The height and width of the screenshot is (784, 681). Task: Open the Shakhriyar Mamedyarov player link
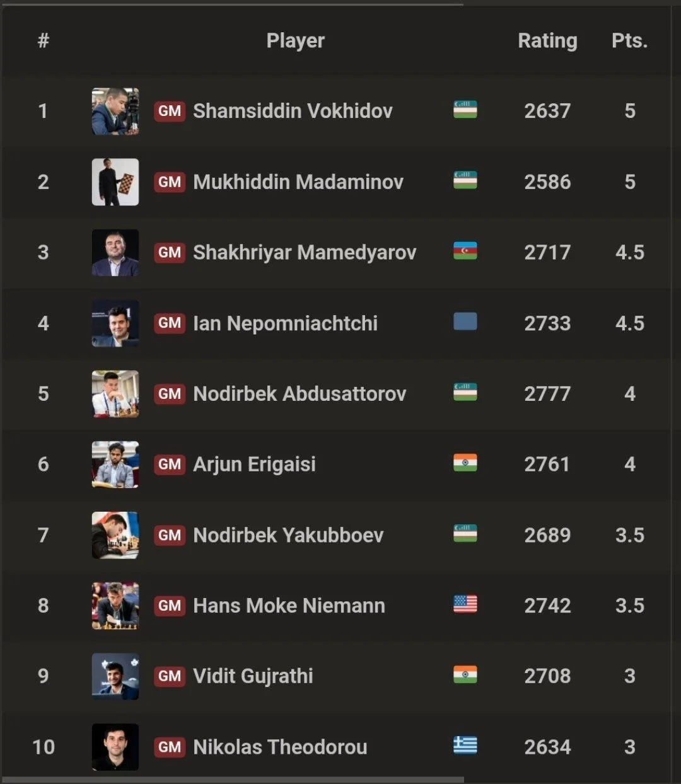305,253
